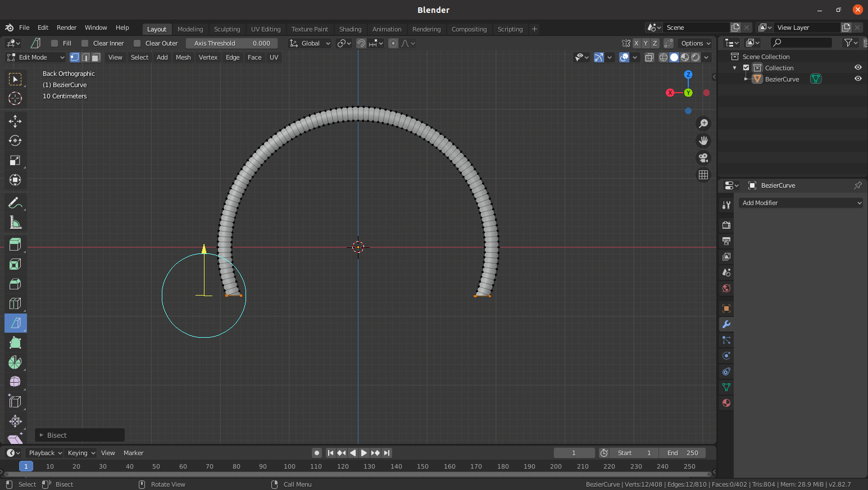
Task: Pick the Measure tool
Action: point(15,223)
